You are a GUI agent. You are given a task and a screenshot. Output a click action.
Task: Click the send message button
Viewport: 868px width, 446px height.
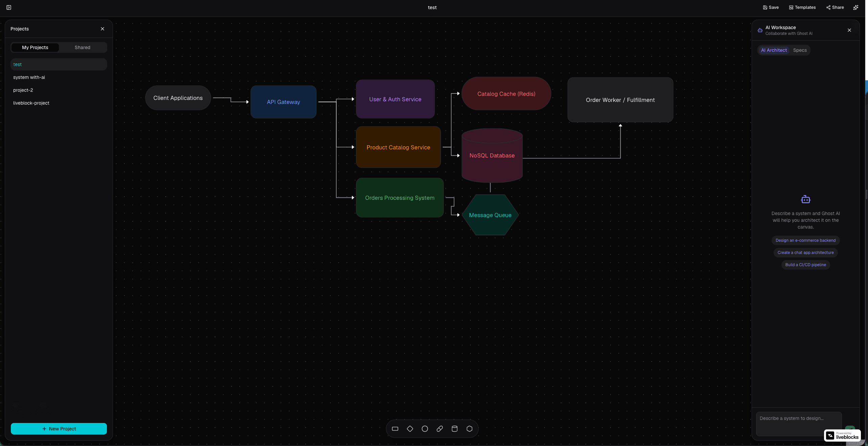[849, 428]
